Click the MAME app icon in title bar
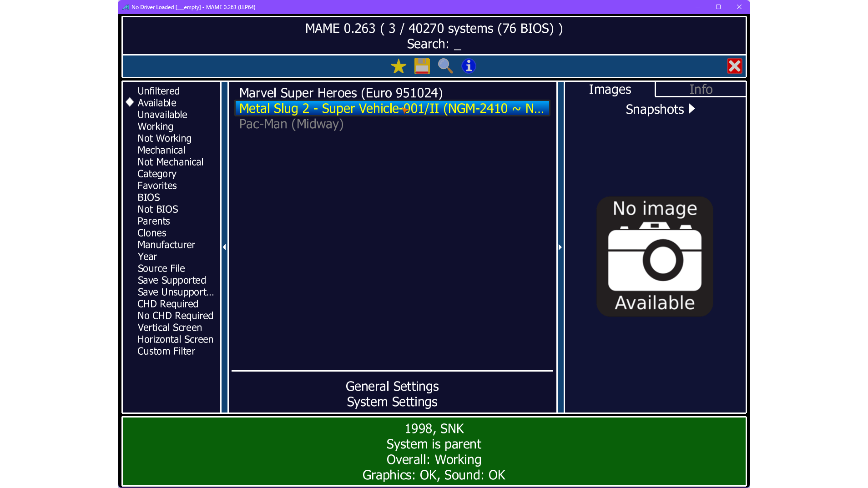Screen dimensions: 868x488 126,7
